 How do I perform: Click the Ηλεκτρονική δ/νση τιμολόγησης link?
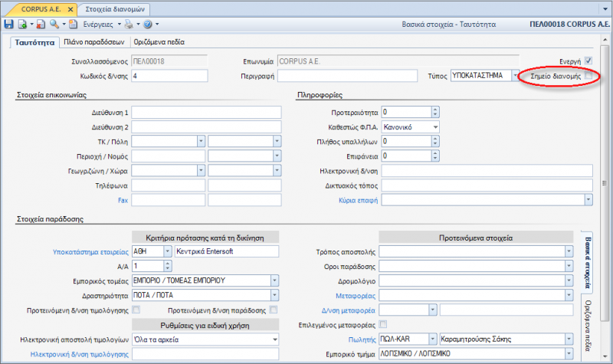point(80,354)
